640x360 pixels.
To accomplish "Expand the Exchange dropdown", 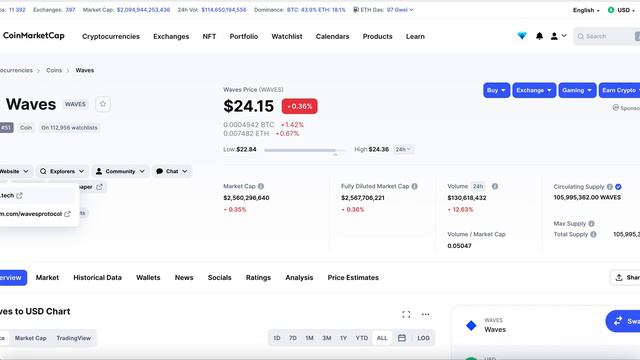I will pos(534,90).
